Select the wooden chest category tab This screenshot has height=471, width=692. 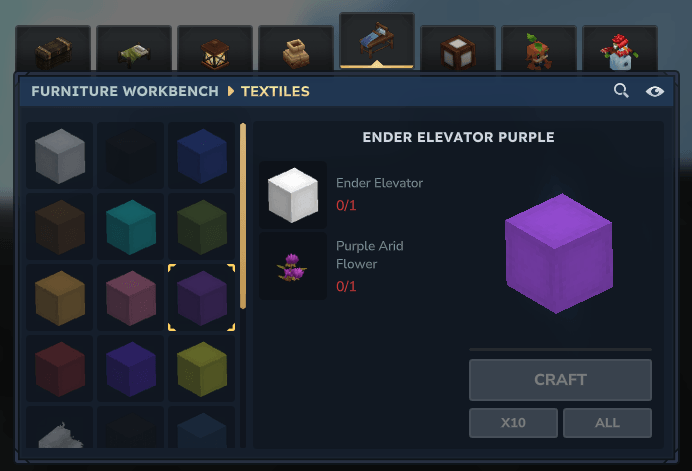pos(53,49)
